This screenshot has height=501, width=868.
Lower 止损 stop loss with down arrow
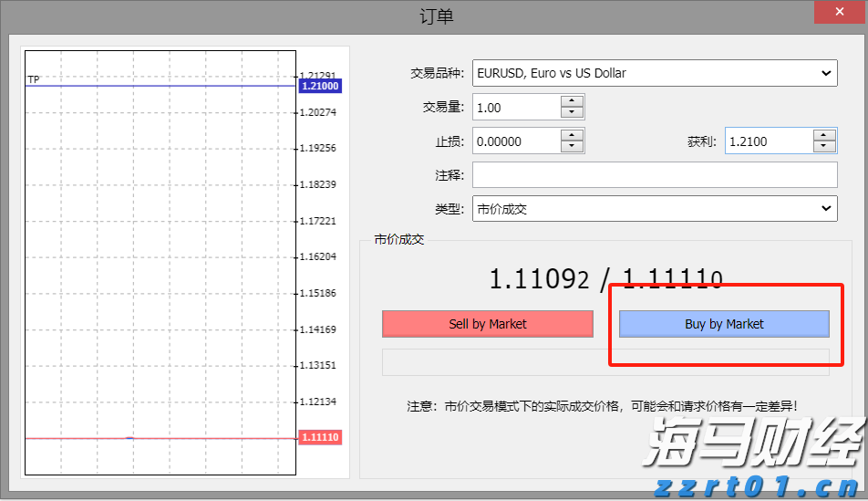click(x=572, y=147)
